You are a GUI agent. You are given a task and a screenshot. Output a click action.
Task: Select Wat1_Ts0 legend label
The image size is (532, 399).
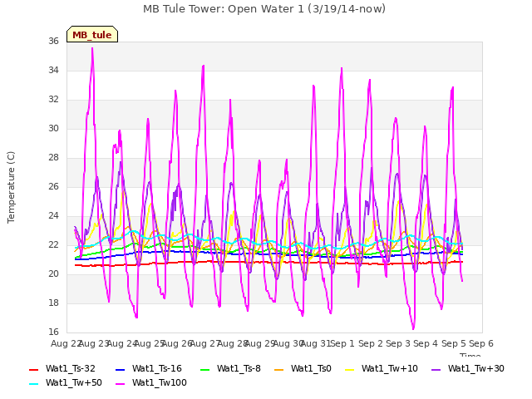click(x=311, y=368)
